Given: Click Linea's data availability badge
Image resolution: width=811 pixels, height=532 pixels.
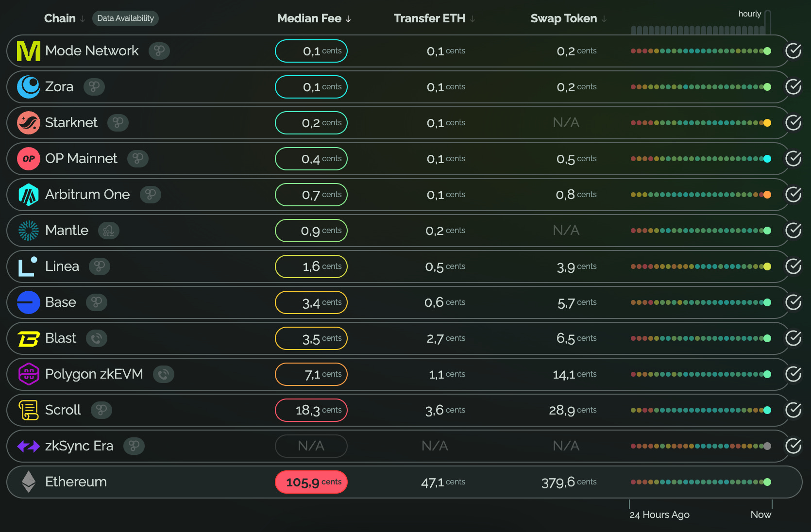Looking at the screenshot, I should [x=100, y=266].
